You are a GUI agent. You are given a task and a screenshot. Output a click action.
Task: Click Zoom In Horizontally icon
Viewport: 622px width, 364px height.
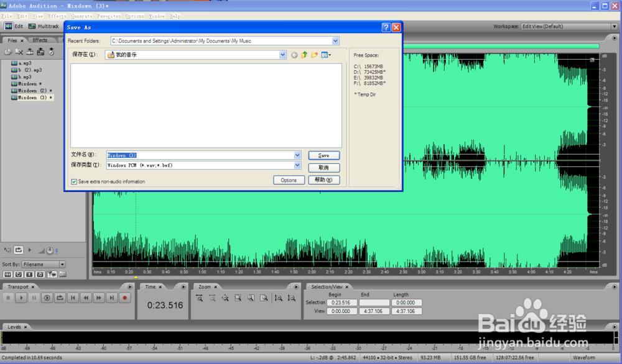199,298
